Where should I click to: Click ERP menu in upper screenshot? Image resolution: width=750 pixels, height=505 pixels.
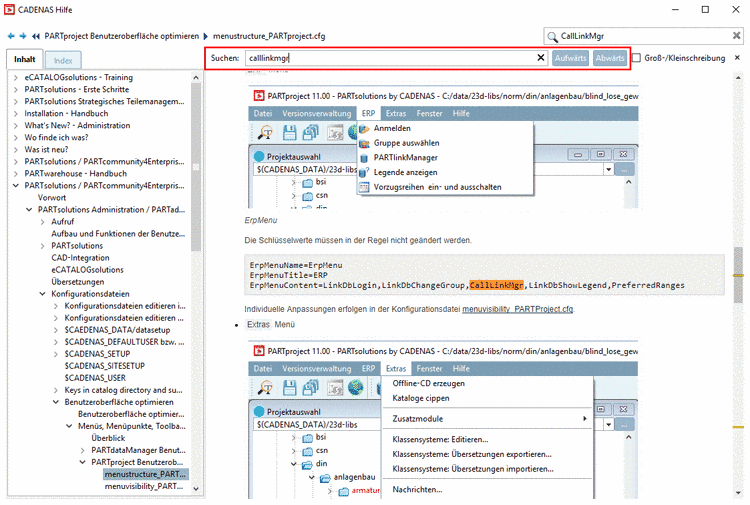click(368, 113)
